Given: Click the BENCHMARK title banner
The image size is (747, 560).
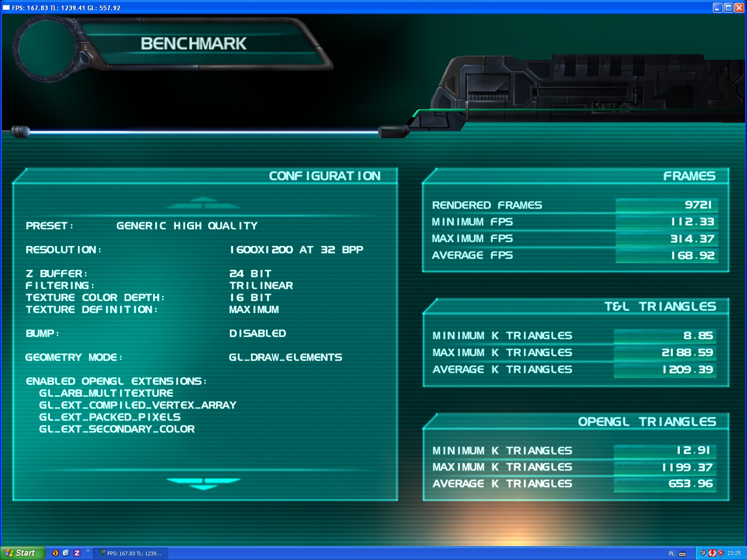Looking at the screenshot, I should (193, 43).
